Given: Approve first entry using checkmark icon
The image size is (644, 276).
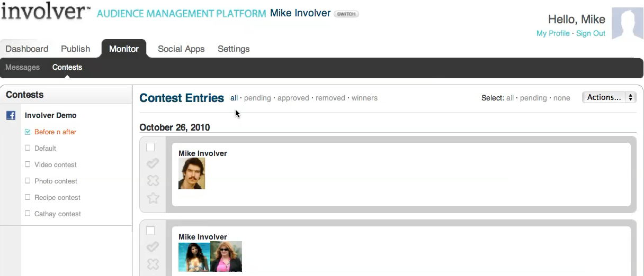Looking at the screenshot, I should [153, 164].
